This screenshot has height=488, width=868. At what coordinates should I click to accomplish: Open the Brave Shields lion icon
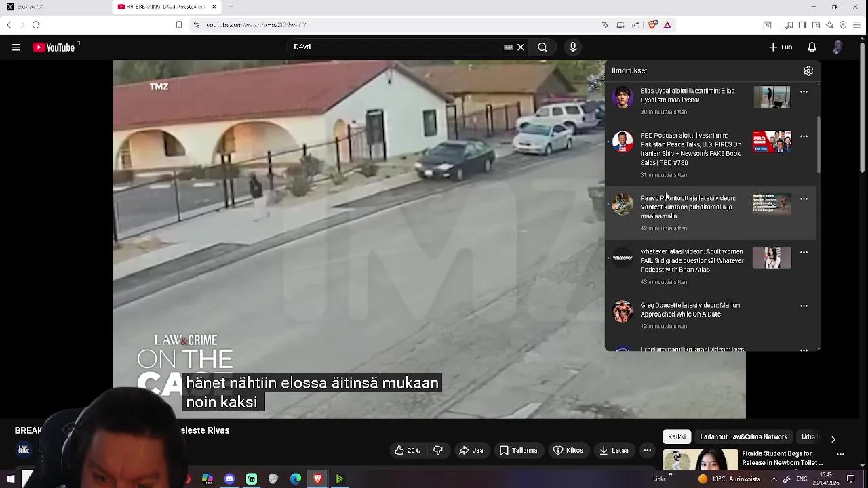tap(652, 25)
